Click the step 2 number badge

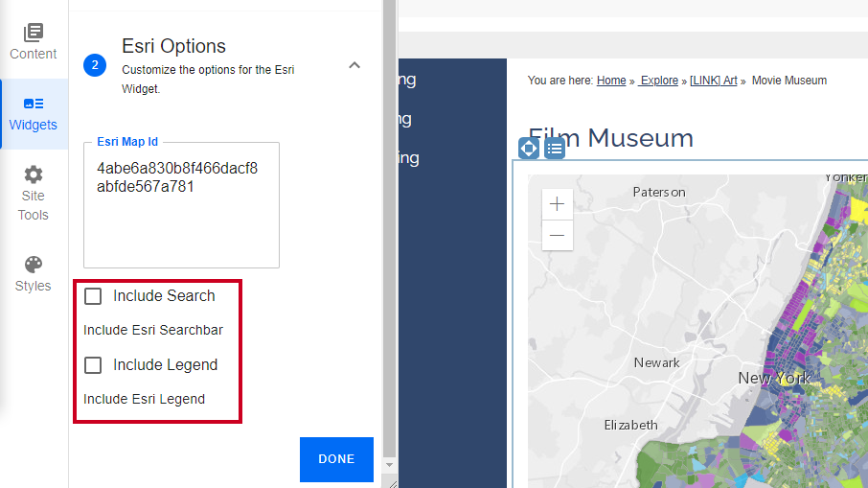(95, 65)
